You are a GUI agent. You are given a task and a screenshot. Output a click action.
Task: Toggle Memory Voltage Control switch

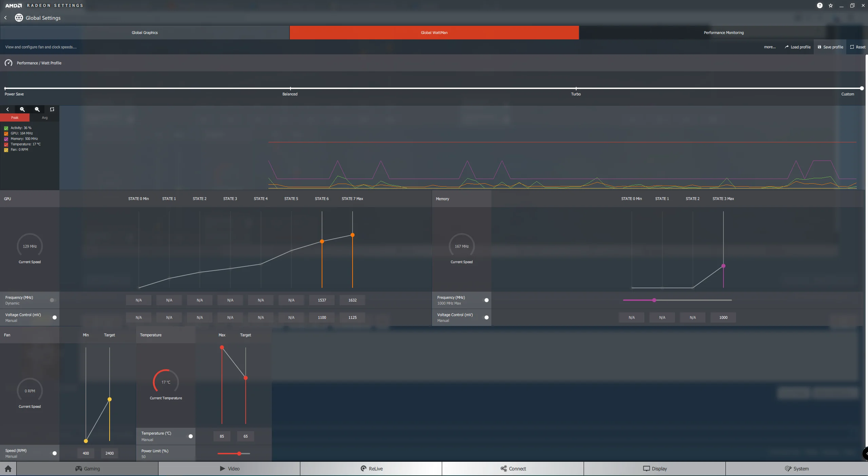(486, 317)
